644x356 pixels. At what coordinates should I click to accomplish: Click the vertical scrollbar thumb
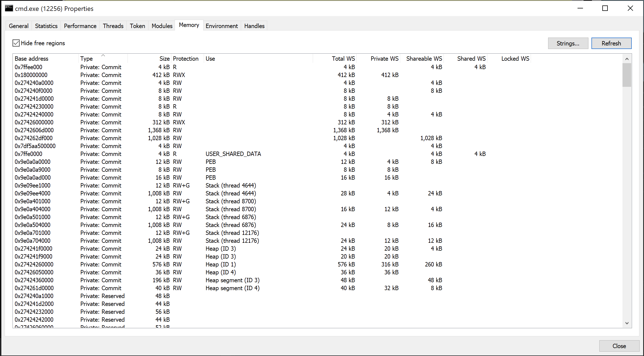coord(627,75)
